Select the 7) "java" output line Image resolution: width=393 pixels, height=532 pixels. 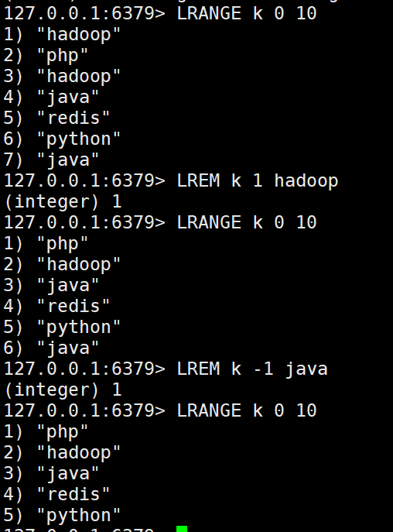click(51, 160)
